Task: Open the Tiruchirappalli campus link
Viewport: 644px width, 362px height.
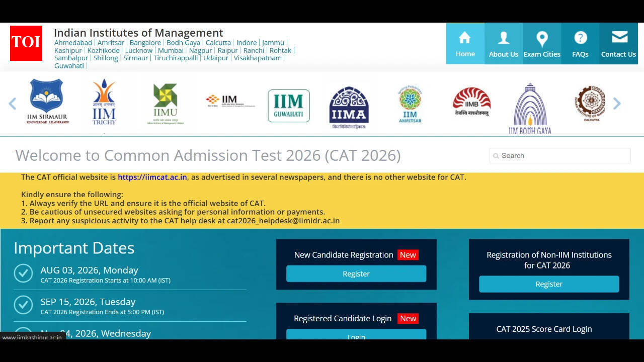Action: point(176,58)
